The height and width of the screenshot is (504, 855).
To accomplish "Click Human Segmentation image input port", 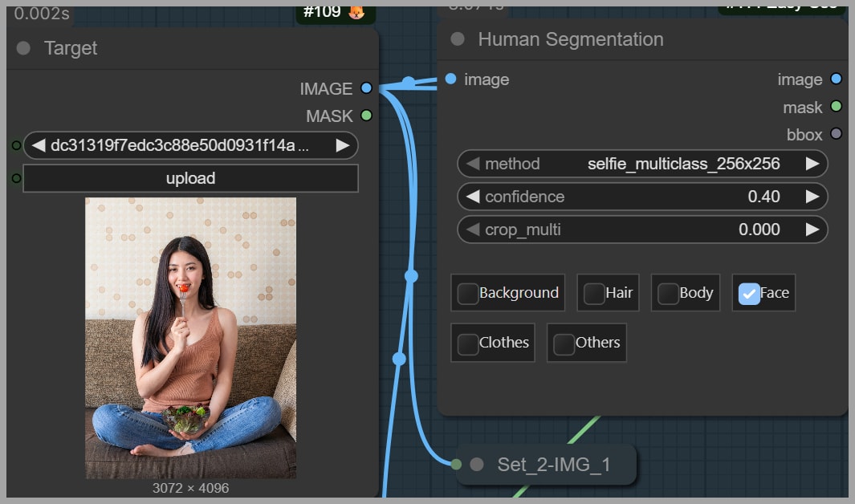I will 450,79.
